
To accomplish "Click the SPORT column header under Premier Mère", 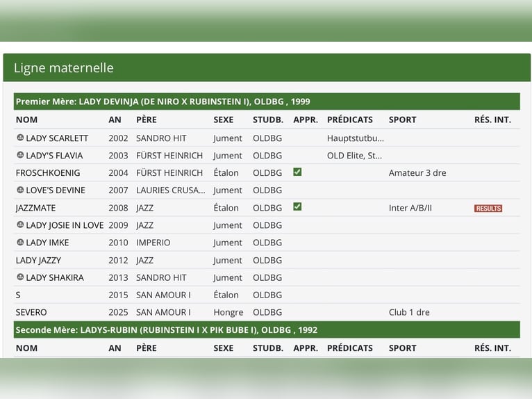I will [x=402, y=120].
